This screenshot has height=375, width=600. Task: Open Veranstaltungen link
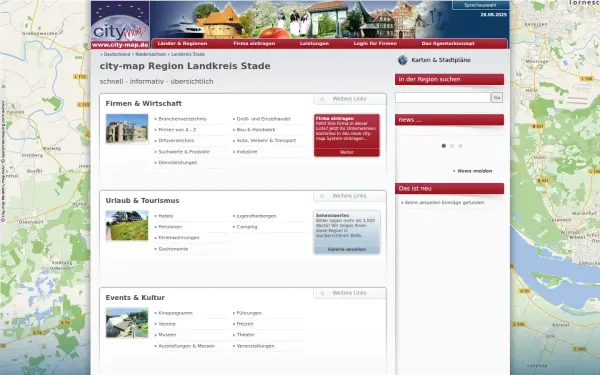[x=256, y=346]
